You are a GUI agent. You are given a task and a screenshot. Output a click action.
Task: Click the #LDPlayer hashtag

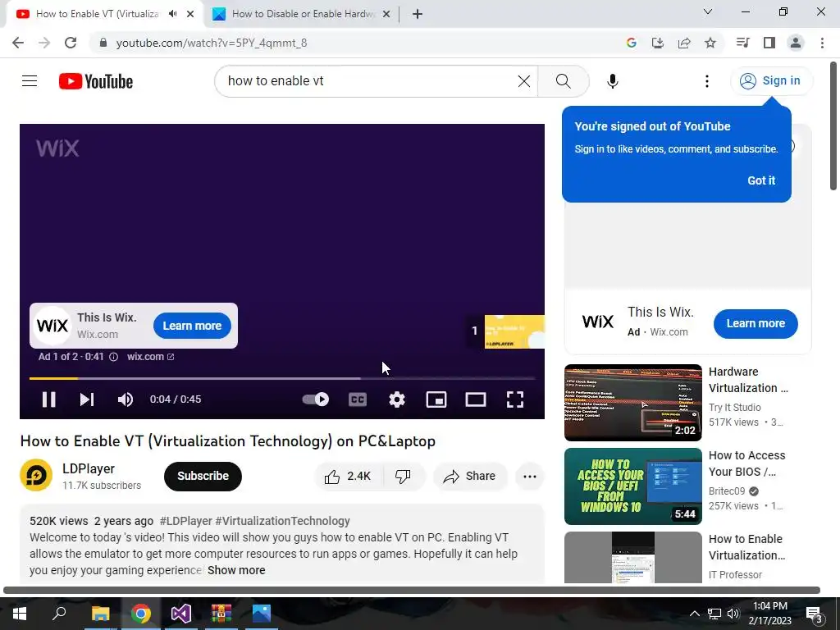[186, 521]
